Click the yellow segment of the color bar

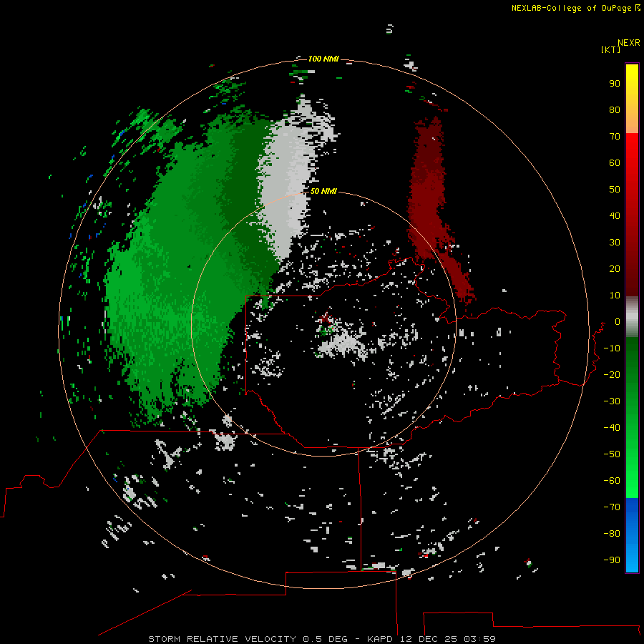coord(632,99)
